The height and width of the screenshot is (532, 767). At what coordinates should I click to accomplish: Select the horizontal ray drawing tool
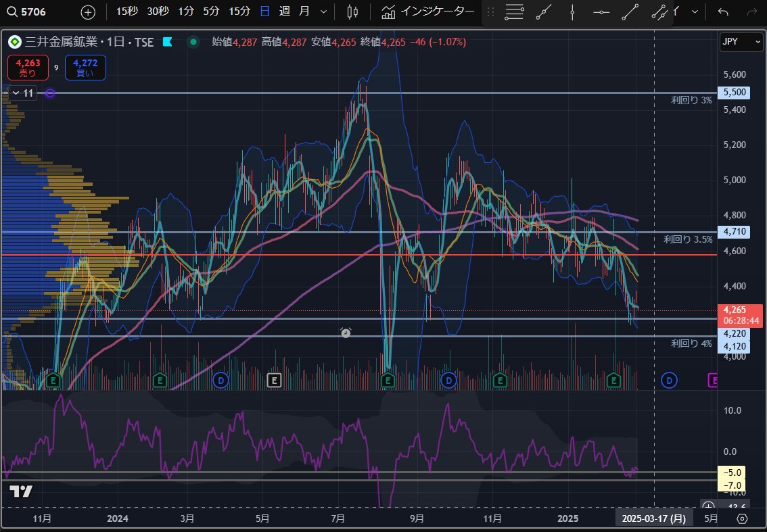click(x=601, y=13)
